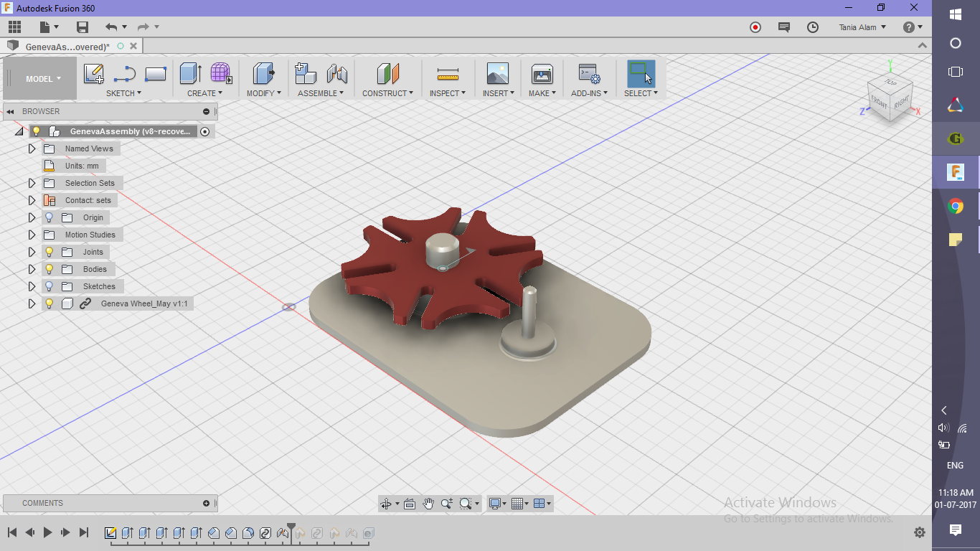This screenshot has width=980, height=551.
Task: Select the Press Pull modify tool
Action: coord(263,73)
